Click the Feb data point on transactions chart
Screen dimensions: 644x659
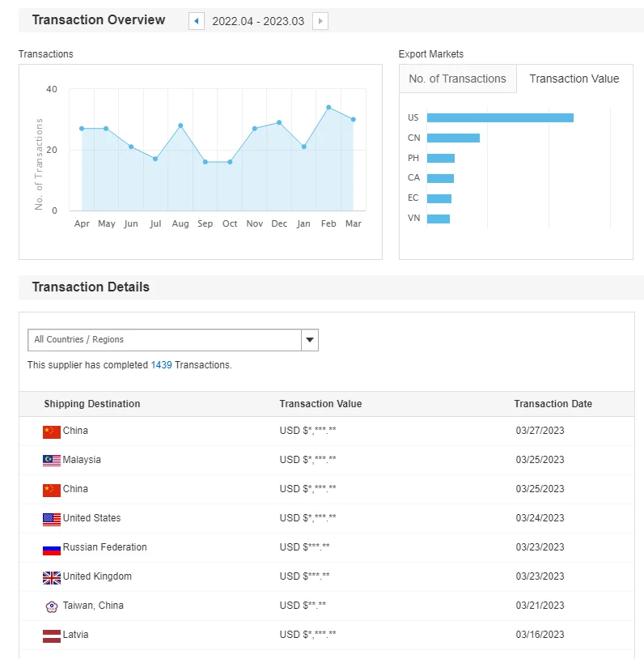tap(328, 107)
